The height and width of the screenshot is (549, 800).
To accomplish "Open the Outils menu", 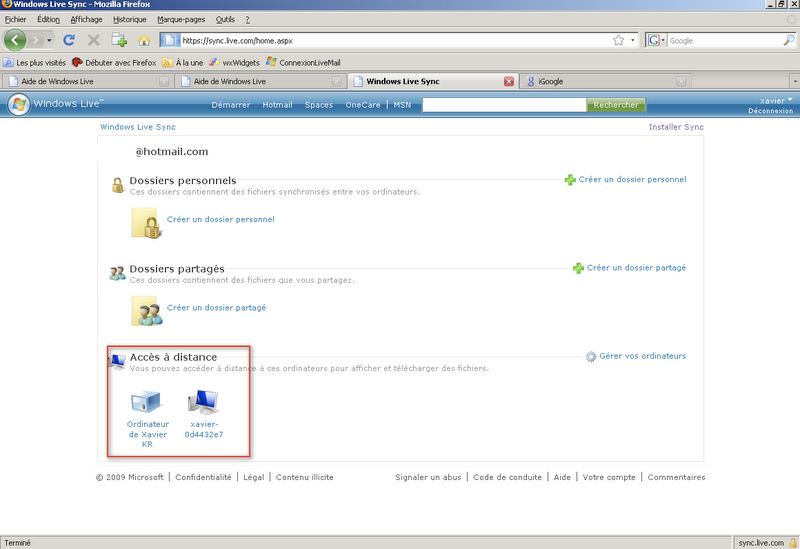I will coord(225,19).
